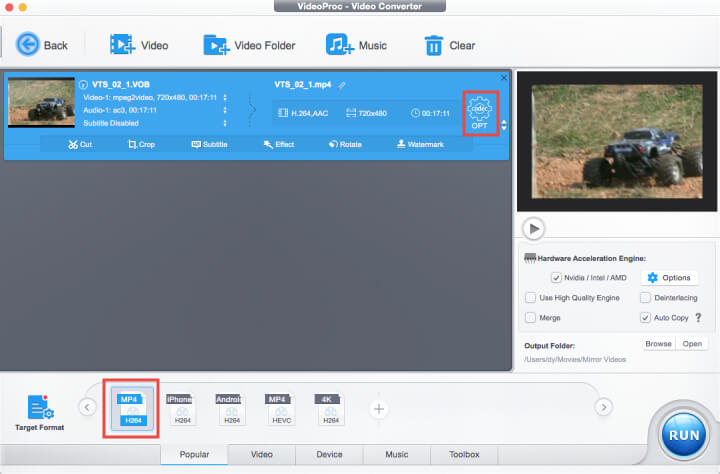Open the Rotate tool
This screenshot has height=474, width=720.
point(345,144)
